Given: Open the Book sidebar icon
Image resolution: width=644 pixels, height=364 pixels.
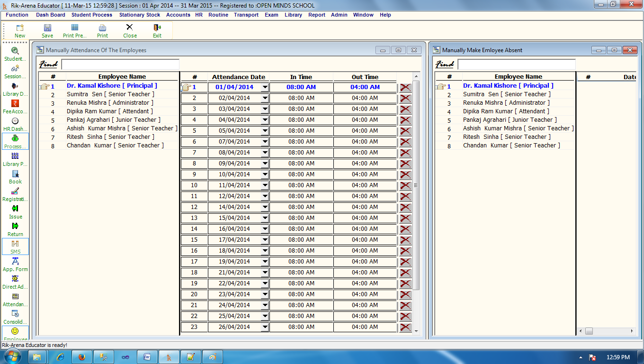Looking at the screenshot, I should click(x=15, y=177).
